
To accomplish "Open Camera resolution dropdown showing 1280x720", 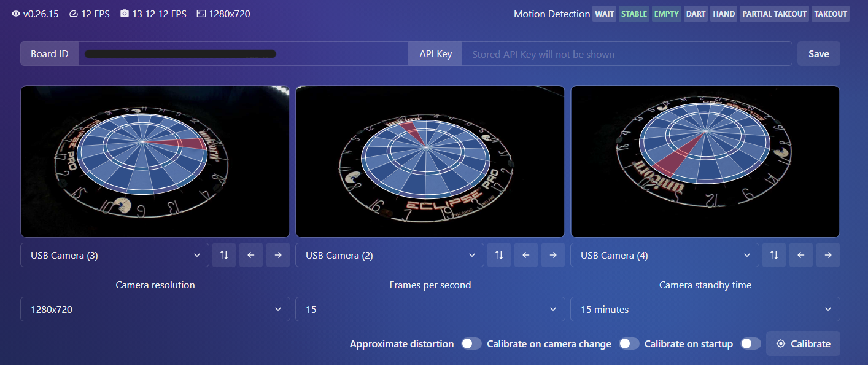I will click(x=155, y=309).
